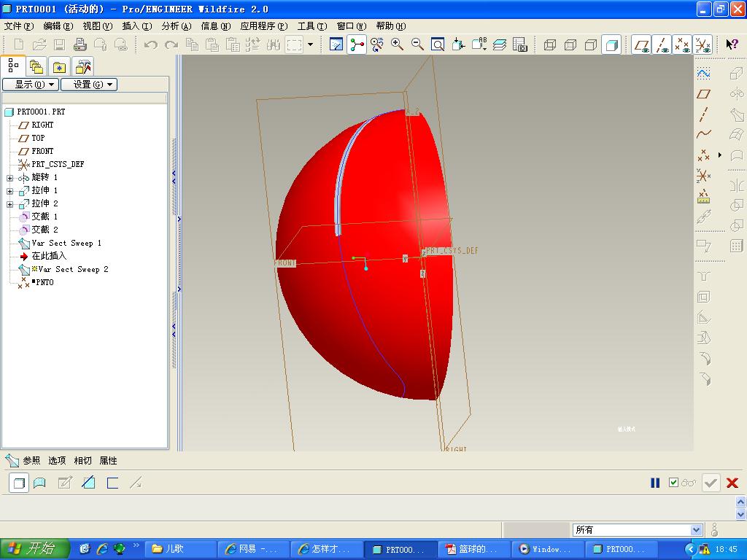Toggle the preview checkbox next to glasses

click(673, 483)
